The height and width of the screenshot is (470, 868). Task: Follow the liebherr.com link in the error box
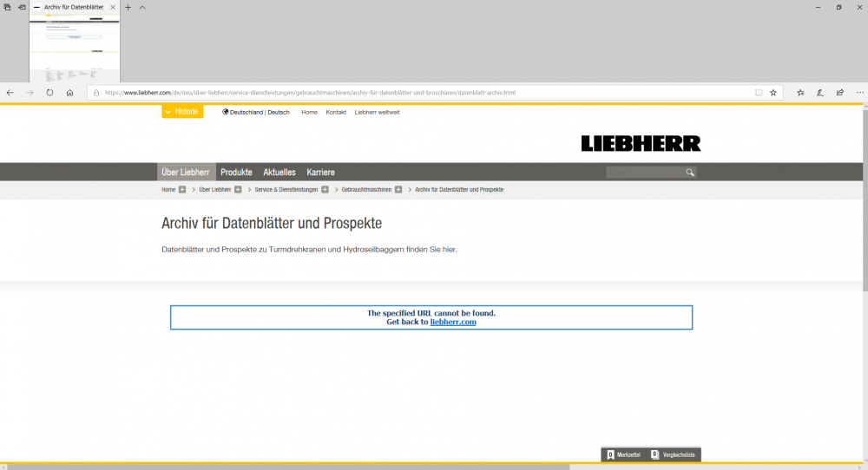tap(453, 322)
